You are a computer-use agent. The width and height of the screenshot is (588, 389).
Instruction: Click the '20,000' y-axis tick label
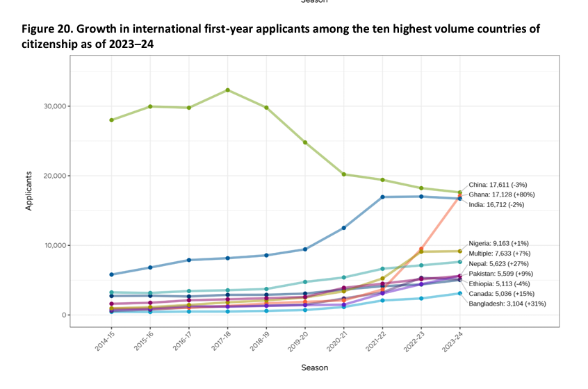pos(55,176)
